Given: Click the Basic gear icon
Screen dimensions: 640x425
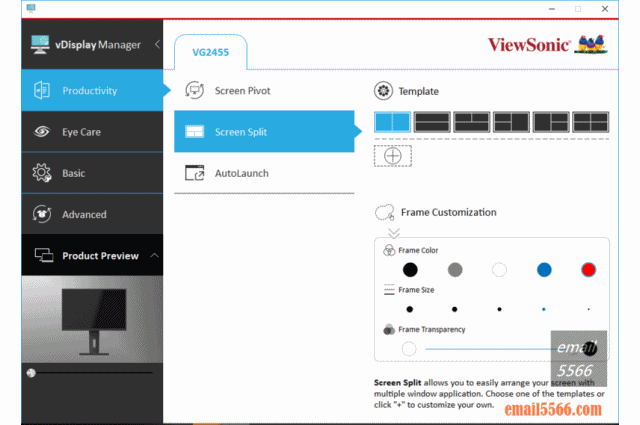Looking at the screenshot, I should click(x=42, y=173).
